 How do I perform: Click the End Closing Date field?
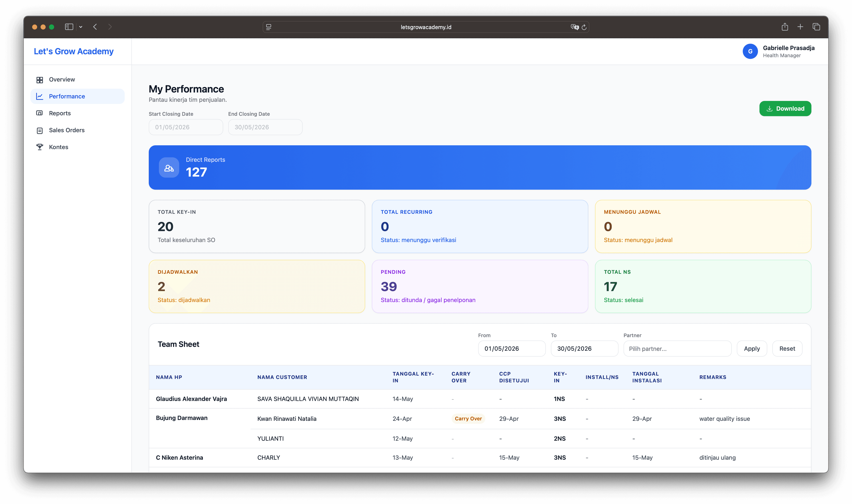coord(265,127)
